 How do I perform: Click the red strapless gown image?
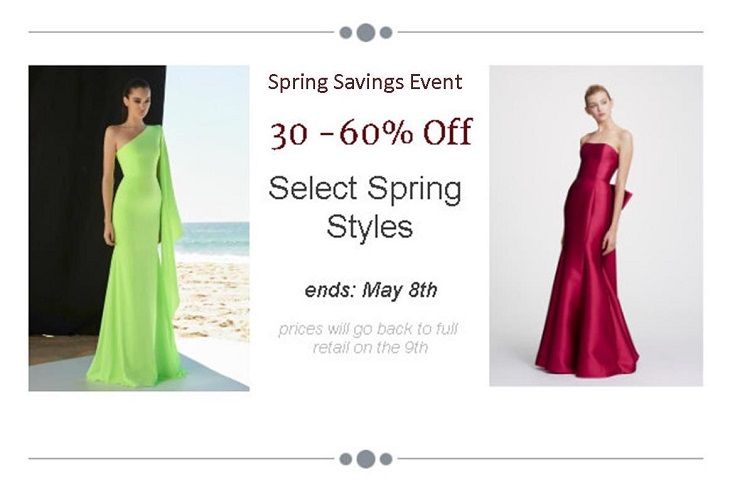point(596,226)
